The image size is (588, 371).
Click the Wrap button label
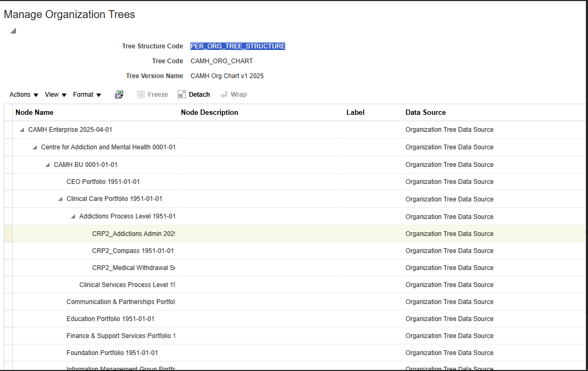coord(238,94)
